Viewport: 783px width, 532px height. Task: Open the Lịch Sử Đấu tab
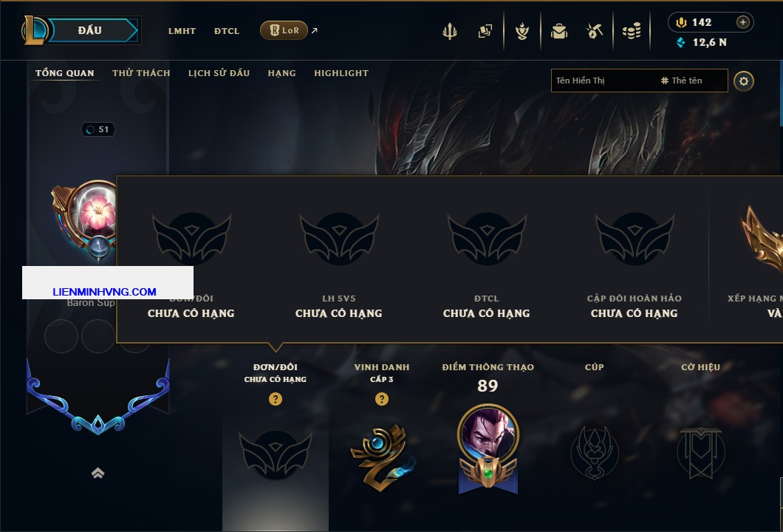219,73
